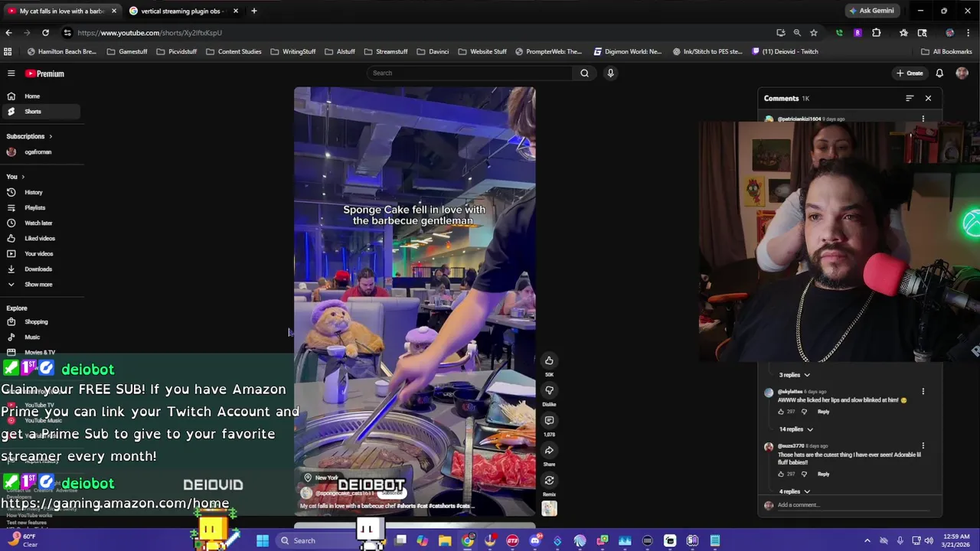
Task: Dislike the Short with thumbs-down icon
Action: tap(549, 390)
